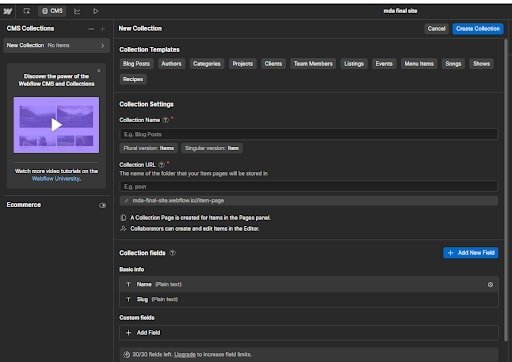Open the Webflow logo menu
512x362 pixels.
[x=8, y=11]
